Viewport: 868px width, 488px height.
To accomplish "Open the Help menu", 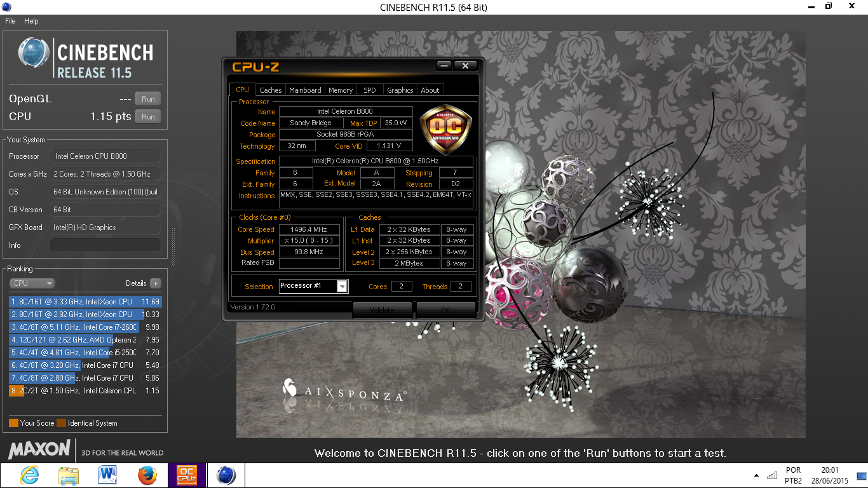I will click(31, 21).
